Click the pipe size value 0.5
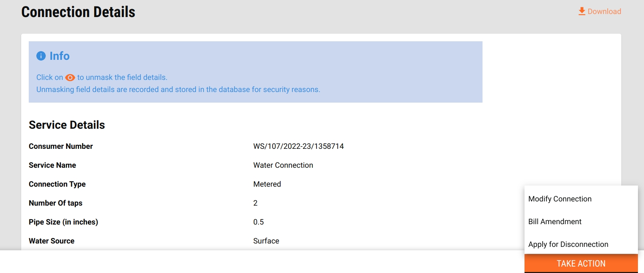The image size is (644, 273). click(x=259, y=222)
